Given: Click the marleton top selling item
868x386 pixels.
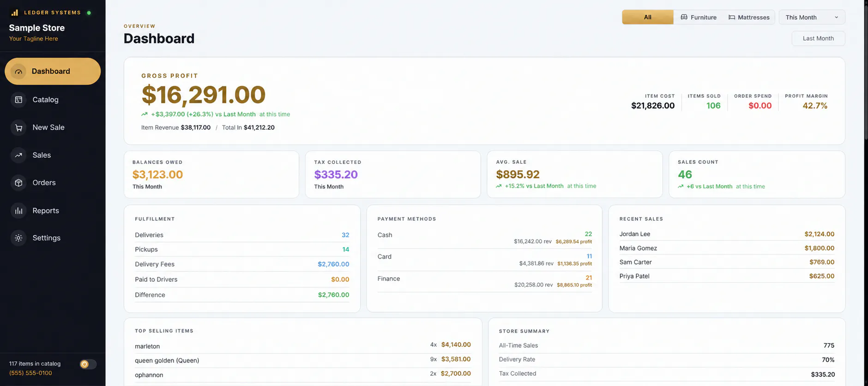Looking at the screenshot, I should [303, 346].
